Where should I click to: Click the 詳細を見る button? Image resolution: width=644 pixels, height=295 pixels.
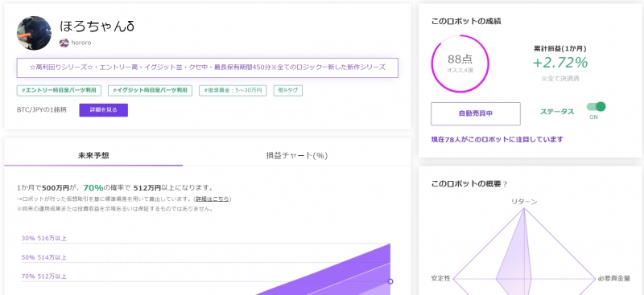pyautogui.click(x=104, y=110)
